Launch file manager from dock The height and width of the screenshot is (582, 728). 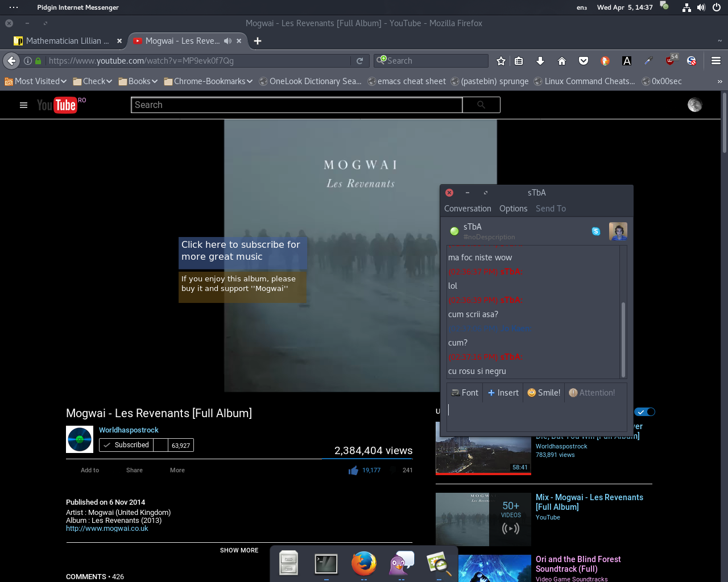pyautogui.click(x=289, y=563)
